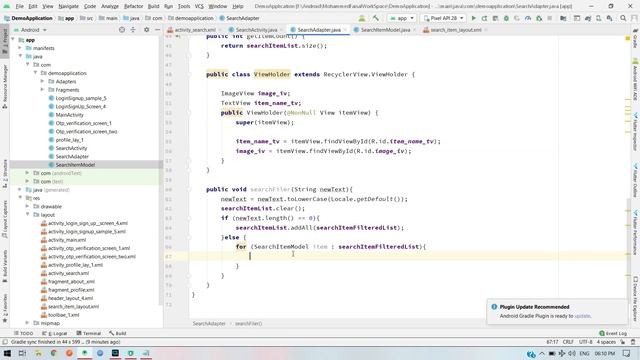Toggle the Layout Captures sidebar button
Screen dimensions: 640x360
click(5, 219)
